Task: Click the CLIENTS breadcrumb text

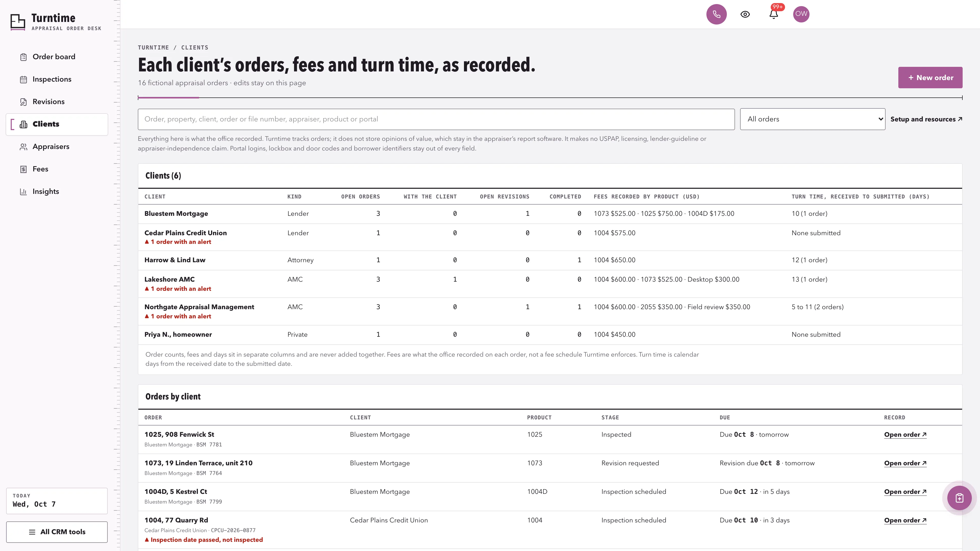Action: (x=194, y=47)
